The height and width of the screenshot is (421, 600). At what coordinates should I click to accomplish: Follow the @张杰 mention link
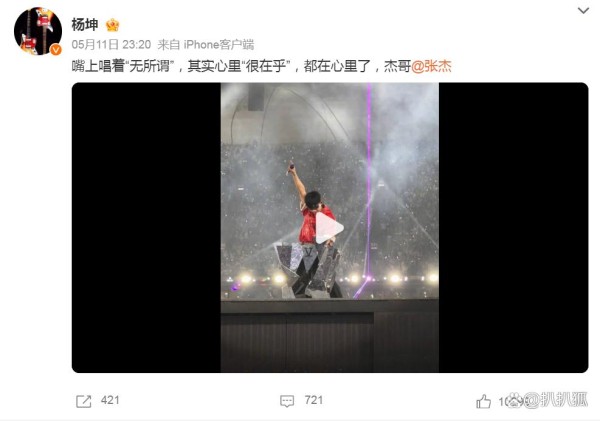(x=431, y=66)
